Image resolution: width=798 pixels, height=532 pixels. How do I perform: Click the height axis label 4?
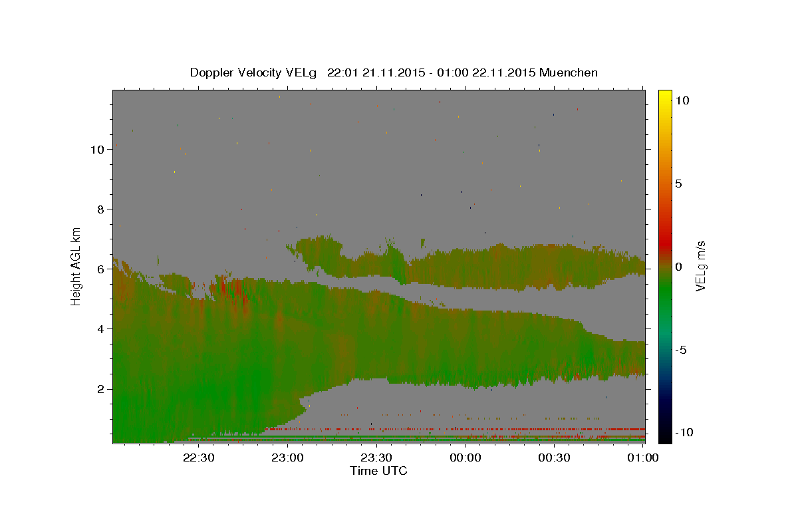click(x=100, y=329)
